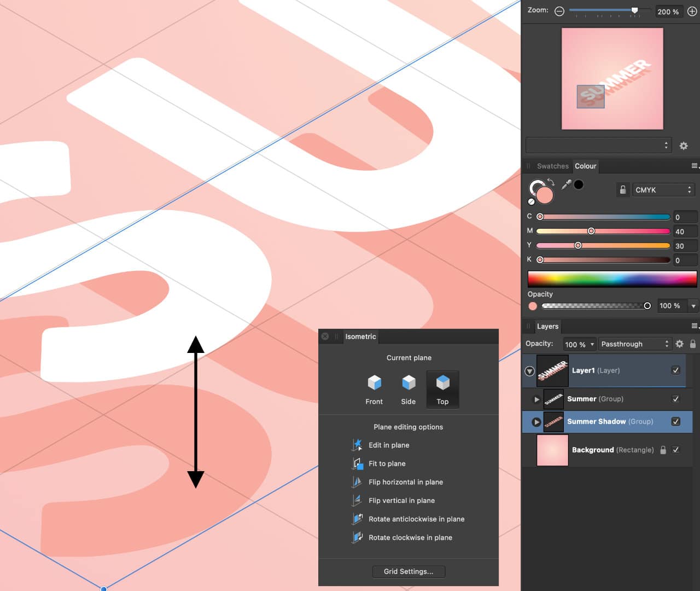Open the Passthrough blend mode dropdown
This screenshot has width=700, height=591.
tap(634, 344)
